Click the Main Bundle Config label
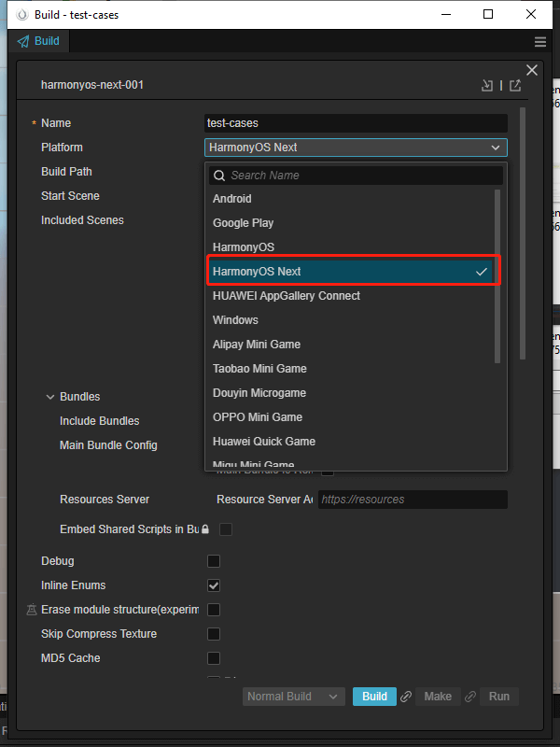 click(x=108, y=445)
